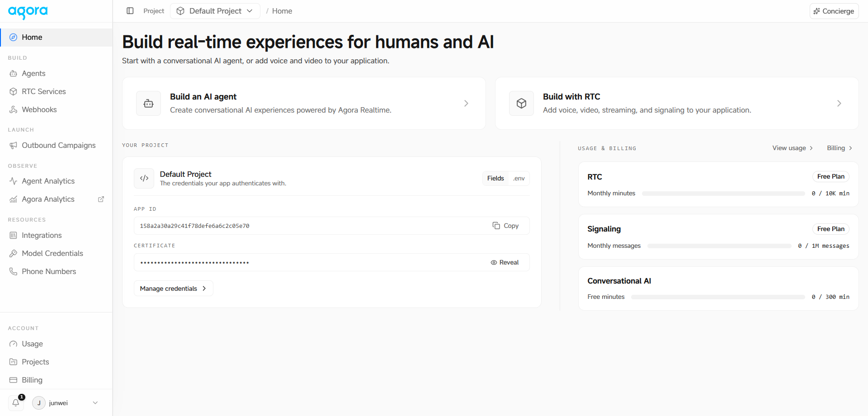
Task: Click the external link icon beside Agora Analytics
Action: (101, 199)
